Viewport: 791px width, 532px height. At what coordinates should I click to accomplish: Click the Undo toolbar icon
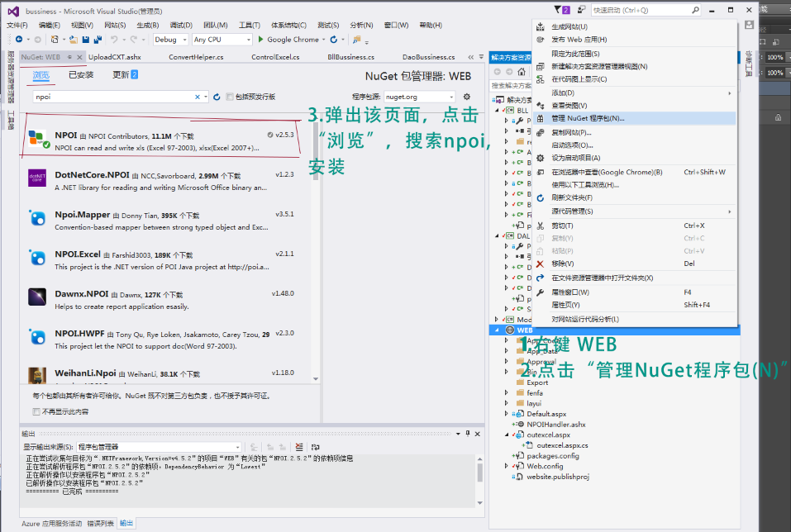tap(114, 38)
